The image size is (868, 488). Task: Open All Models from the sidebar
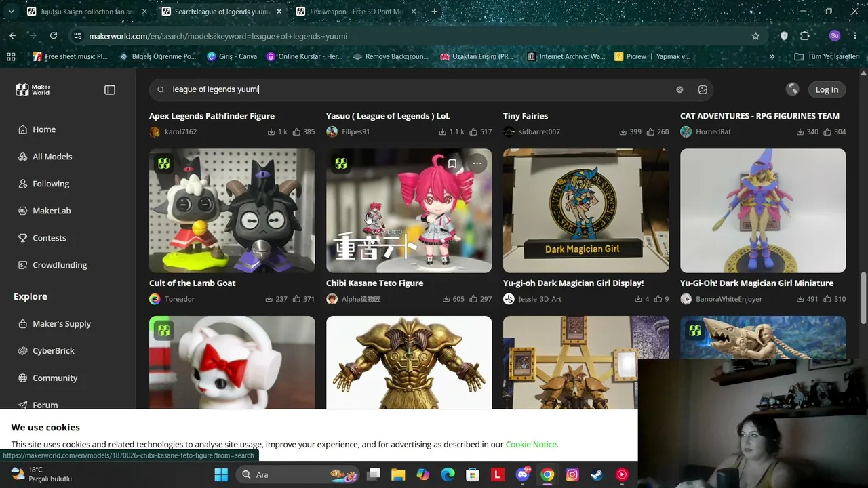[52, 157]
